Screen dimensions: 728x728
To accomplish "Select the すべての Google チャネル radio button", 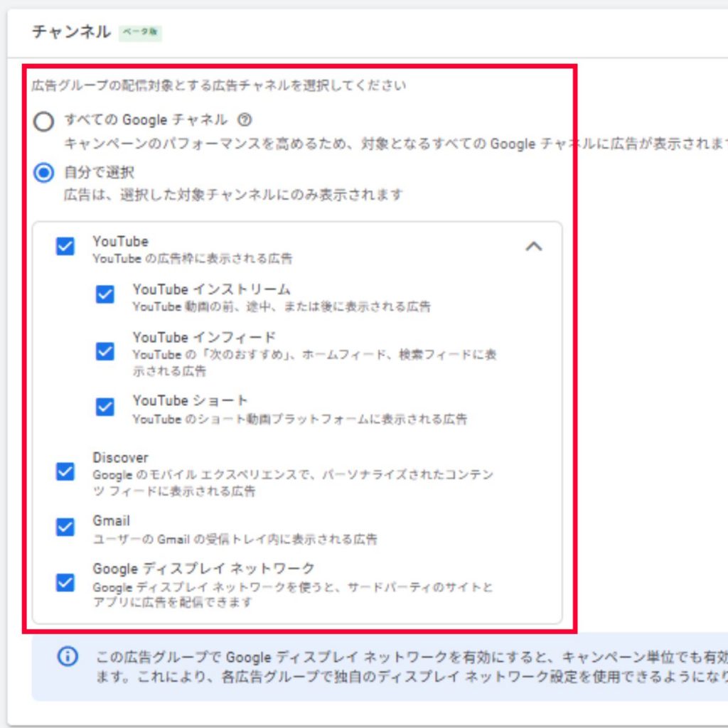I will coord(43,122).
